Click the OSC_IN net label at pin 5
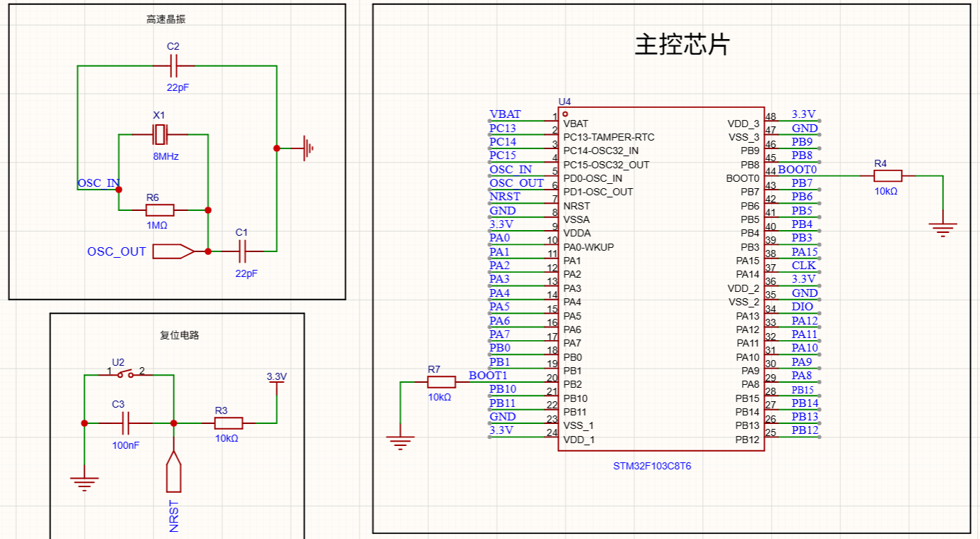980x539 pixels. [x=511, y=170]
